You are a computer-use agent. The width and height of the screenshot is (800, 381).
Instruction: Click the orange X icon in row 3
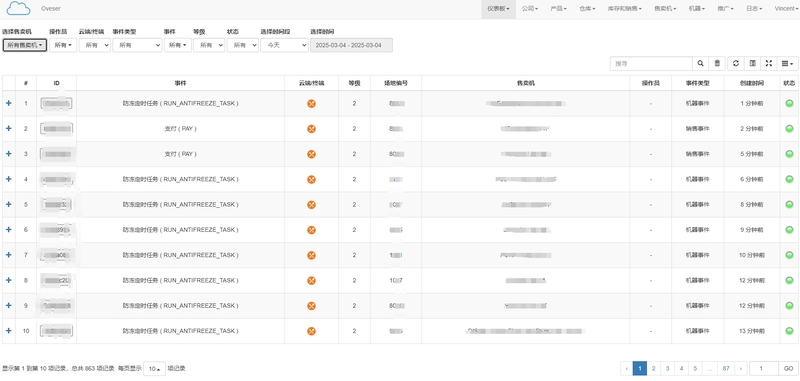click(x=311, y=154)
